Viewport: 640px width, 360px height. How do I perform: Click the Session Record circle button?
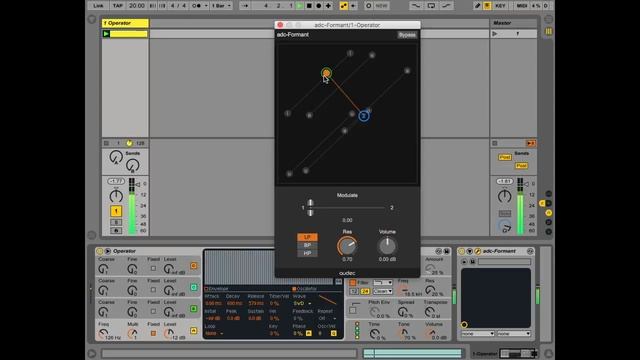[369, 6]
